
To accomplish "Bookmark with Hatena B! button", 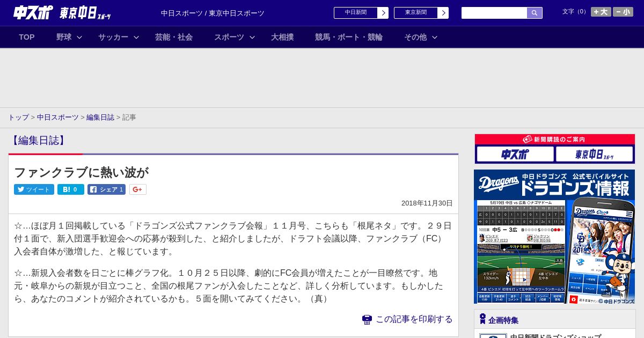I will click(71, 189).
